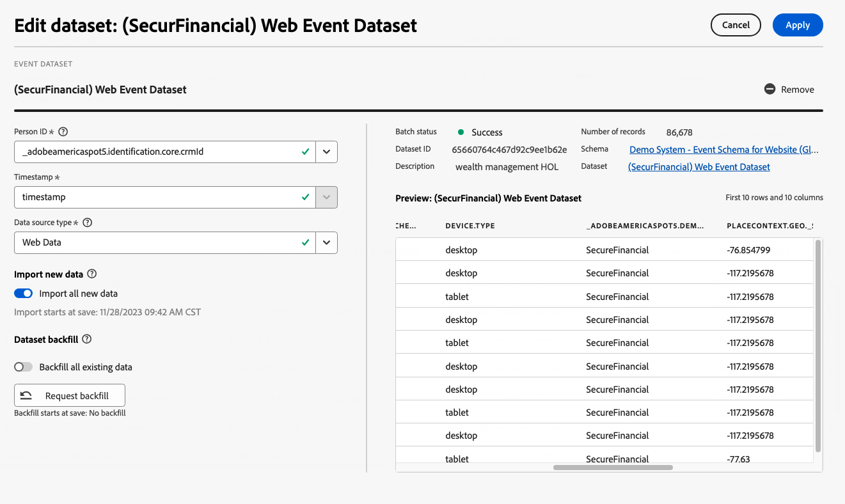
Task: Click the -76.854799 cell in the preview
Action: pos(748,250)
